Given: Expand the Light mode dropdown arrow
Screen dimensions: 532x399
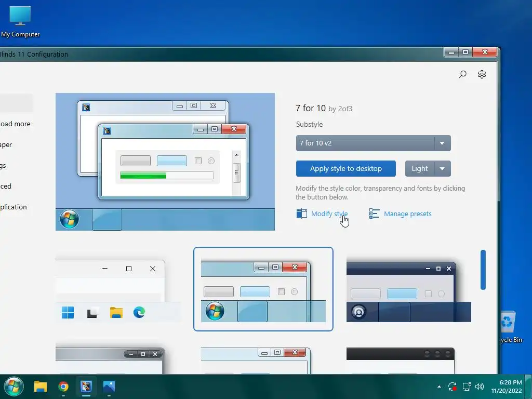Looking at the screenshot, I should pos(443,169).
